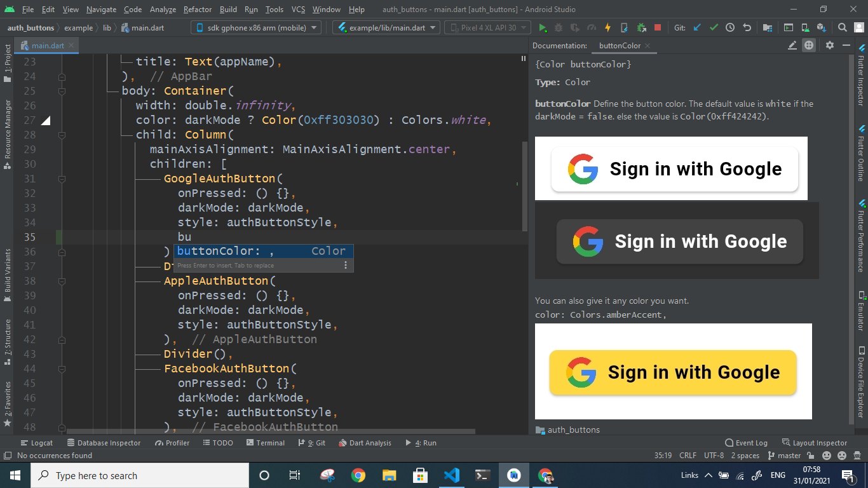Open the Build menu

[x=229, y=10]
